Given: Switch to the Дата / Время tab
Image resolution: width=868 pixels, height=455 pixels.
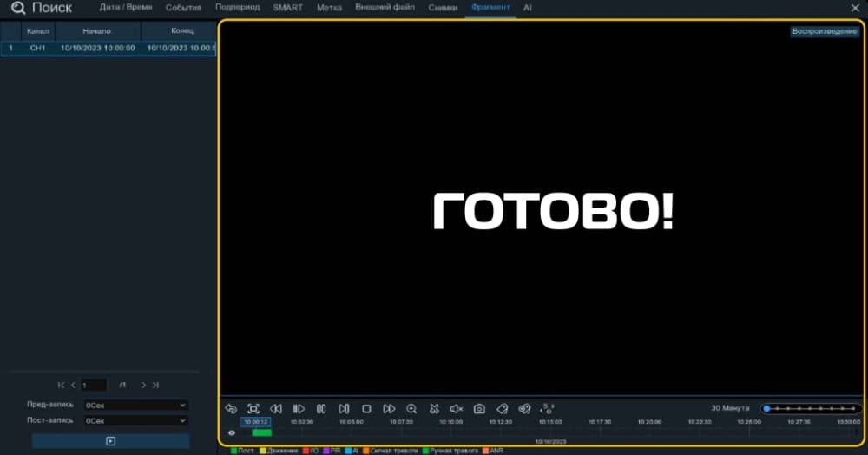Looking at the screenshot, I should (126, 8).
